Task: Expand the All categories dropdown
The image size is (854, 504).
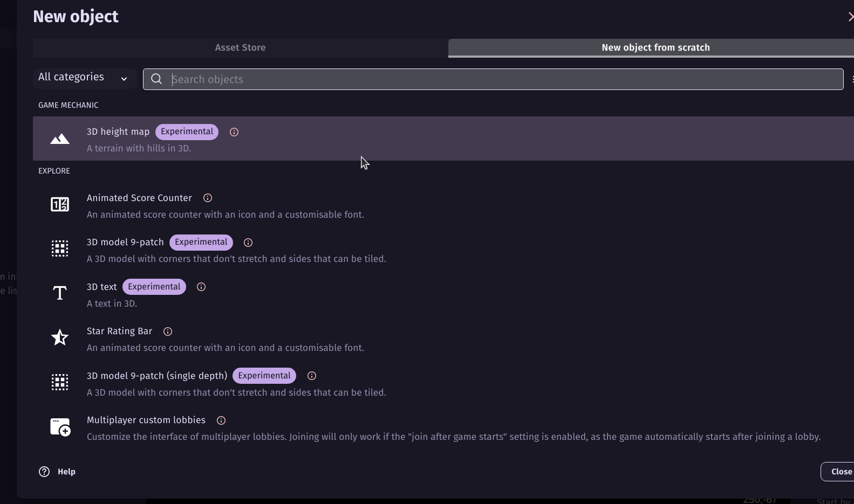Action: point(83,78)
